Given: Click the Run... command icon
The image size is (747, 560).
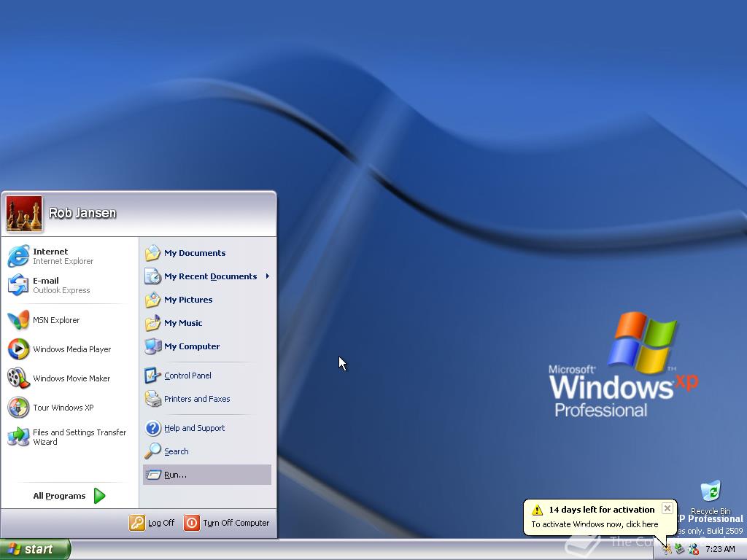Looking at the screenshot, I should (153, 475).
